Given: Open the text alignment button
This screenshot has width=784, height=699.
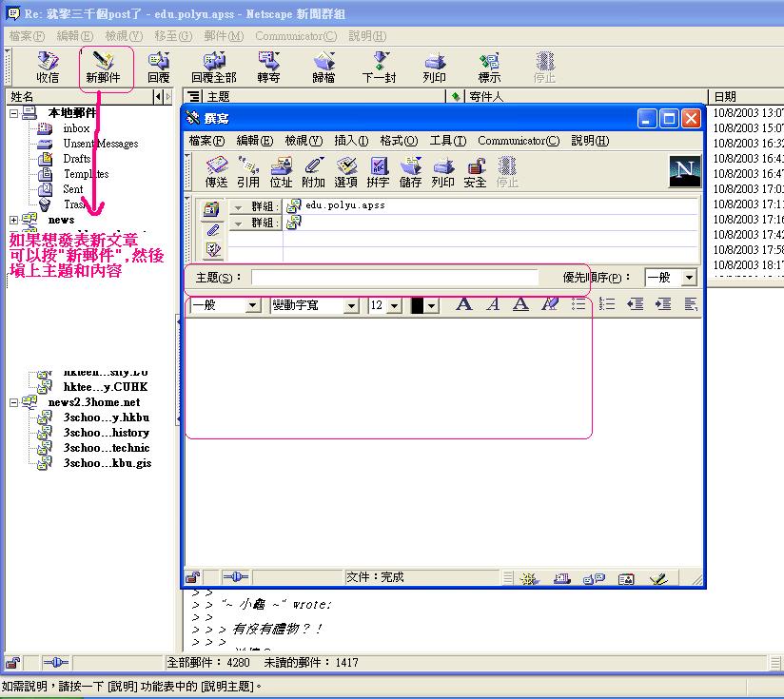Looking at the screenshot, I should pyautogui.click(x=691, y=304).
